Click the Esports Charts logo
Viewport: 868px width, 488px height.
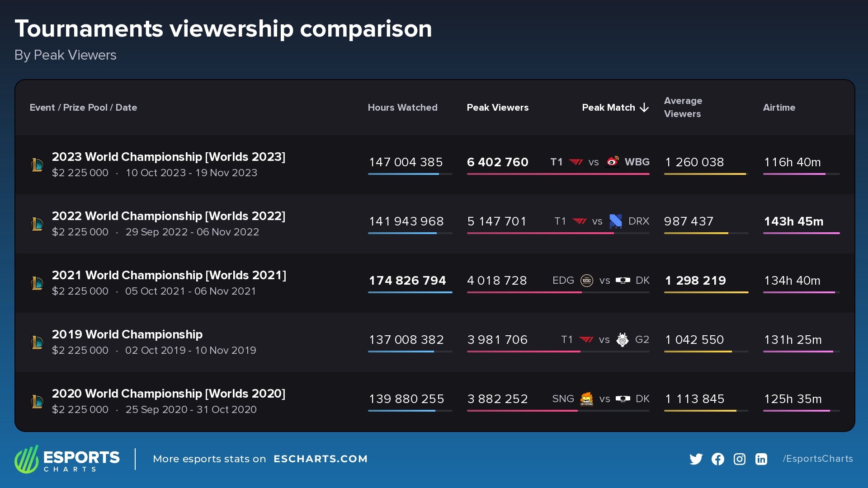[67, 459]
